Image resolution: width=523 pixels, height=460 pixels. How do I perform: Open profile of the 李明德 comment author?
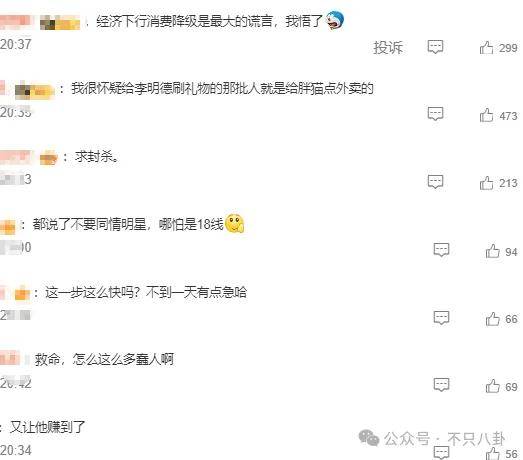pos(27,89)
